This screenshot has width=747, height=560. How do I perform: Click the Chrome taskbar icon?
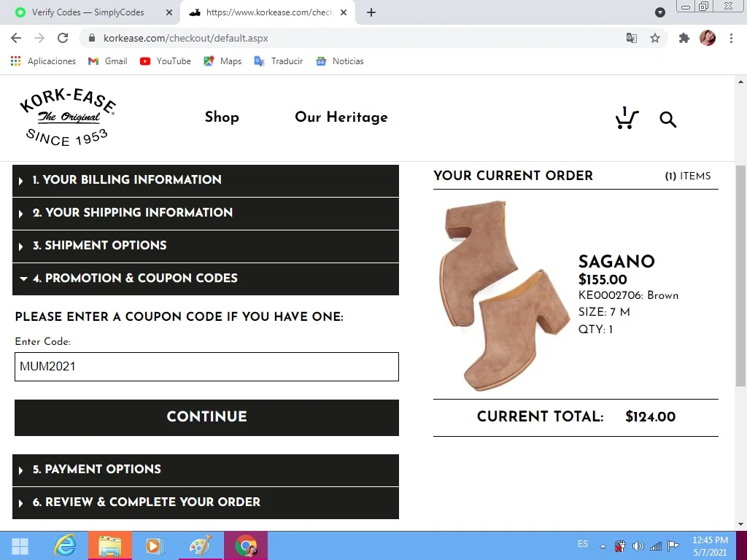coord(246,545)
